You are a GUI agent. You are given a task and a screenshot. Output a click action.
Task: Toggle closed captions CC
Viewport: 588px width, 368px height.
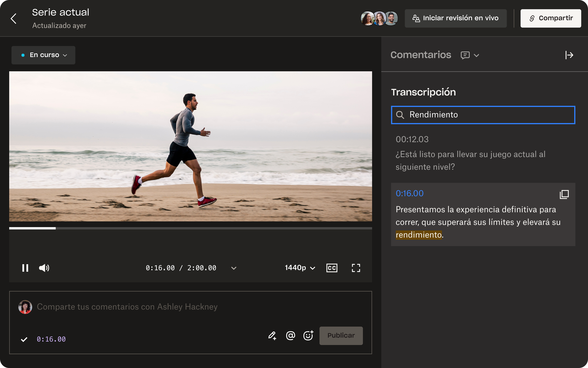tap(332, 268)
